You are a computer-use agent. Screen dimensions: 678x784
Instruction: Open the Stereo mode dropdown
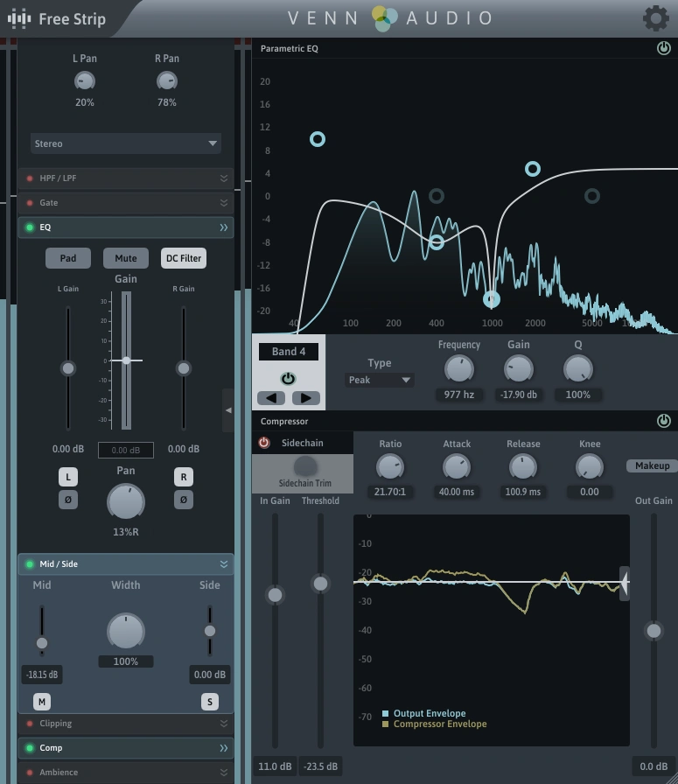(x=125, y=143)
